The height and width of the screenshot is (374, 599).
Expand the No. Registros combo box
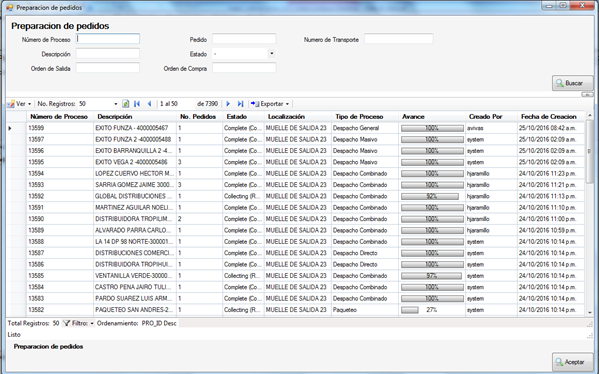pos(116,104)
